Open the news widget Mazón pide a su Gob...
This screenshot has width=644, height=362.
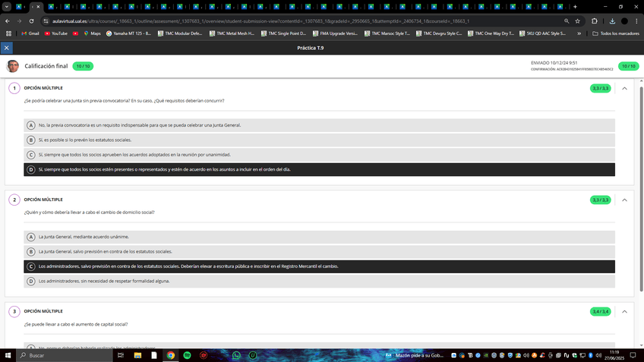pos(415,355)
